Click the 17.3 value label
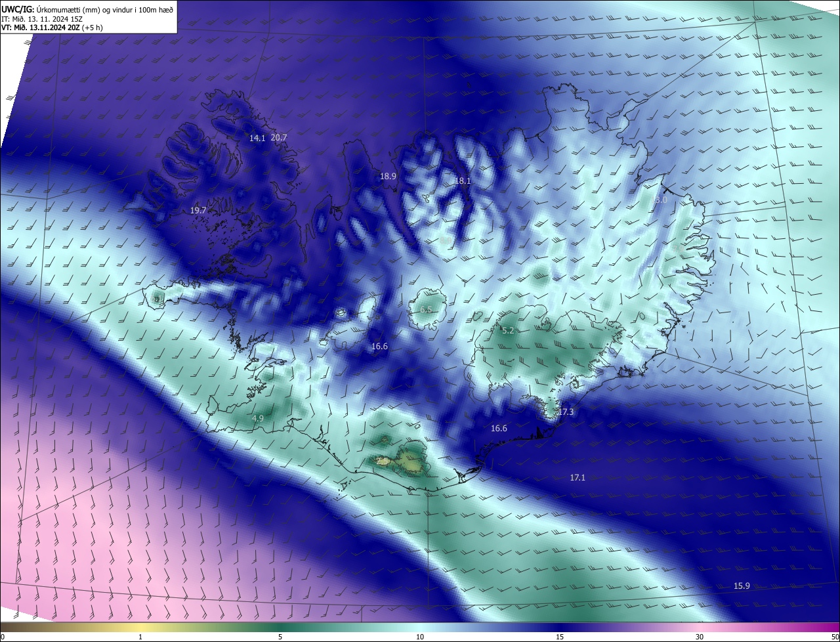This screenshot has width=840, height=642. 566,412
